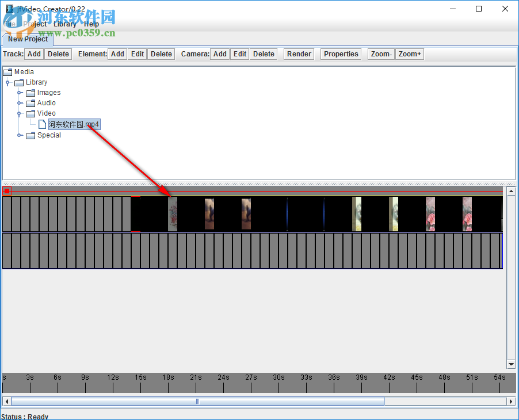Click the Special folder icon
This screenshot has width=519, height=420.
pos(30,135)
